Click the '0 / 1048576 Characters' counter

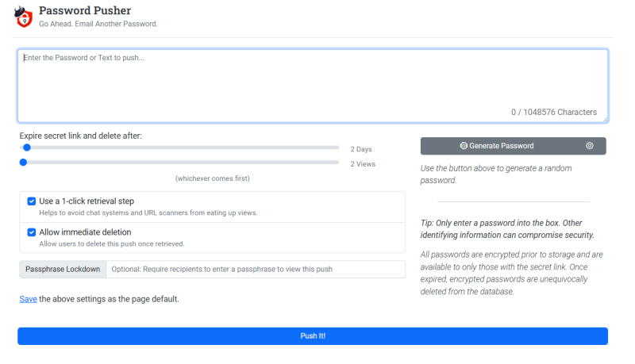(x=554, y=112)
